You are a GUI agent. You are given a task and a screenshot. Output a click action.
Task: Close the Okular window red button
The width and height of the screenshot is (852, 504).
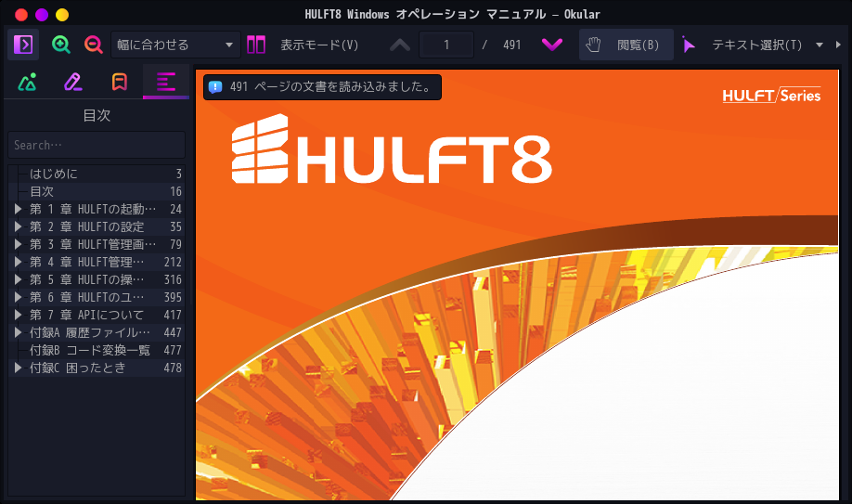(x=21, y=15)
